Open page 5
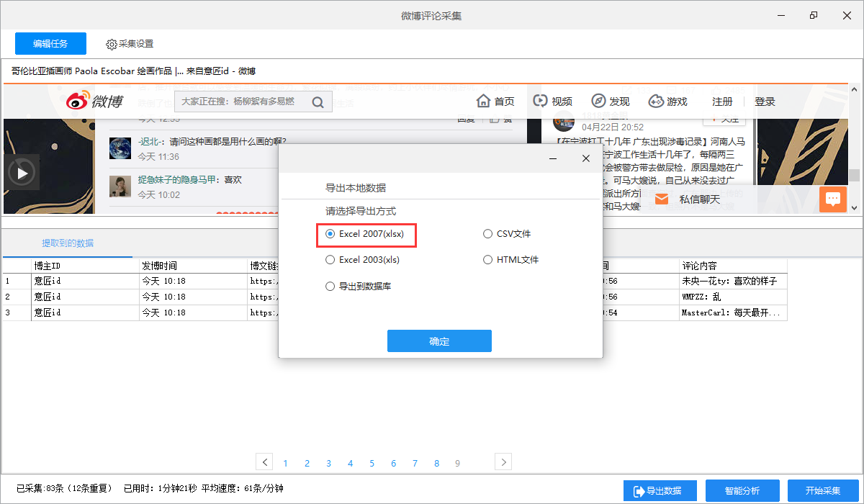Image resolution: width=864 pixels, height=504 pixels. click(372, 464)
